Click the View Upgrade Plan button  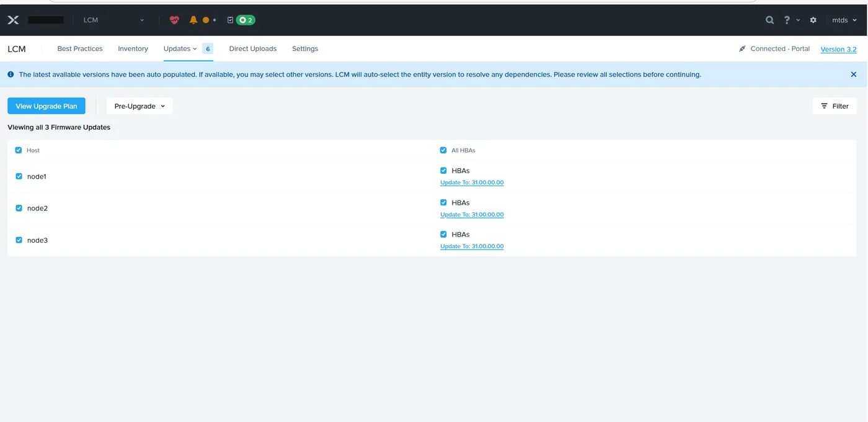46,106
